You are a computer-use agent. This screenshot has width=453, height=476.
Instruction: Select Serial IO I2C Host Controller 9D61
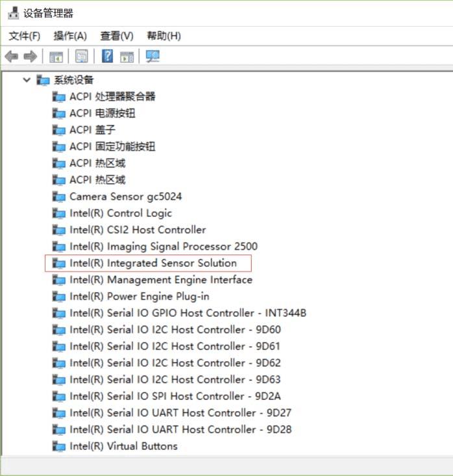pos(175,346)
